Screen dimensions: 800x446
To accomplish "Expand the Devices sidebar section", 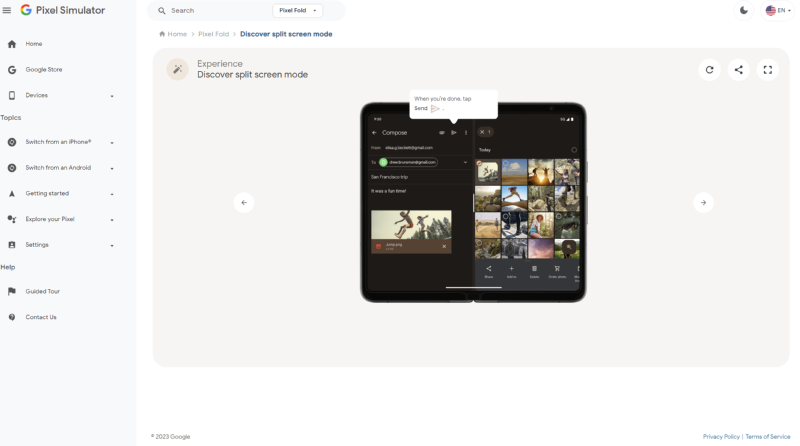I will (x=111, y=96).
